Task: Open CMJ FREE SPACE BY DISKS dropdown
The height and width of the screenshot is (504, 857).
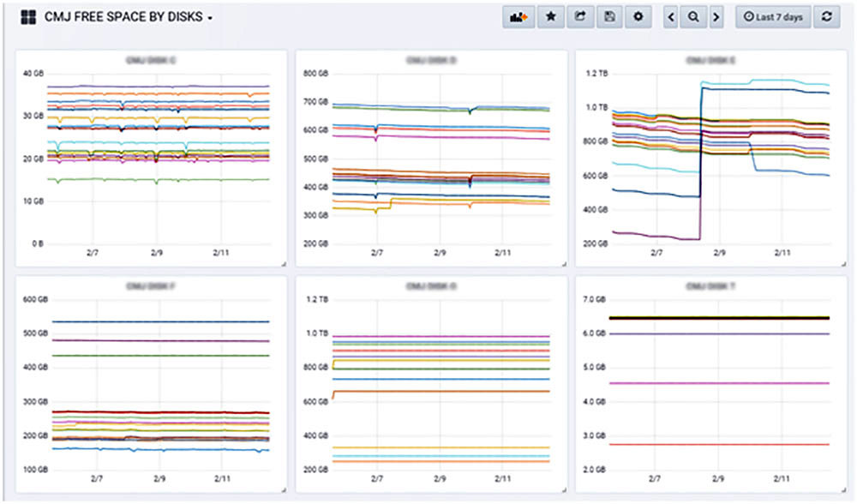Action: pyautogui.click(x=128, y=17)
